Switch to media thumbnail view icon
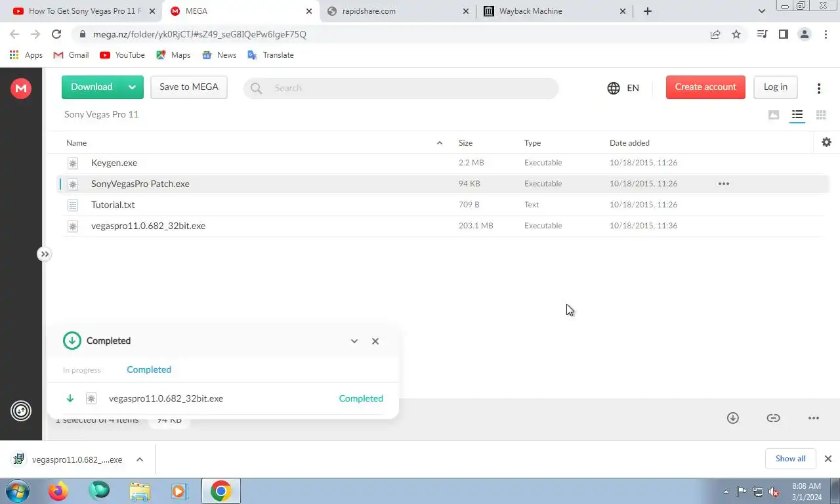 coord(774,115)
